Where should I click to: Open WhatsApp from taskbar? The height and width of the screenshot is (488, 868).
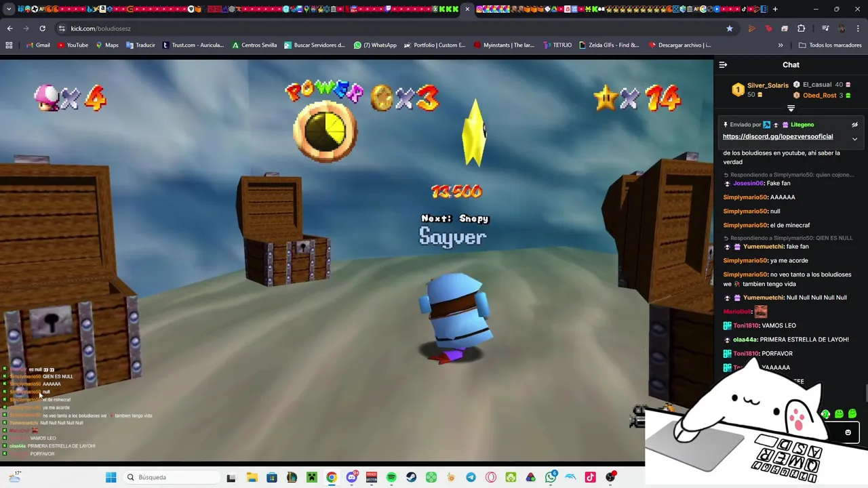tap(551, 477)
